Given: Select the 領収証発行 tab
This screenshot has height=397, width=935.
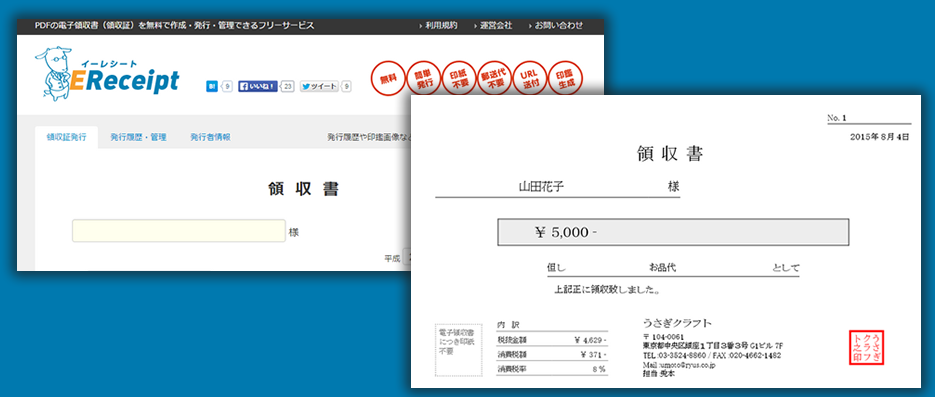Looking at the screenshot, I should coord(67,137).
